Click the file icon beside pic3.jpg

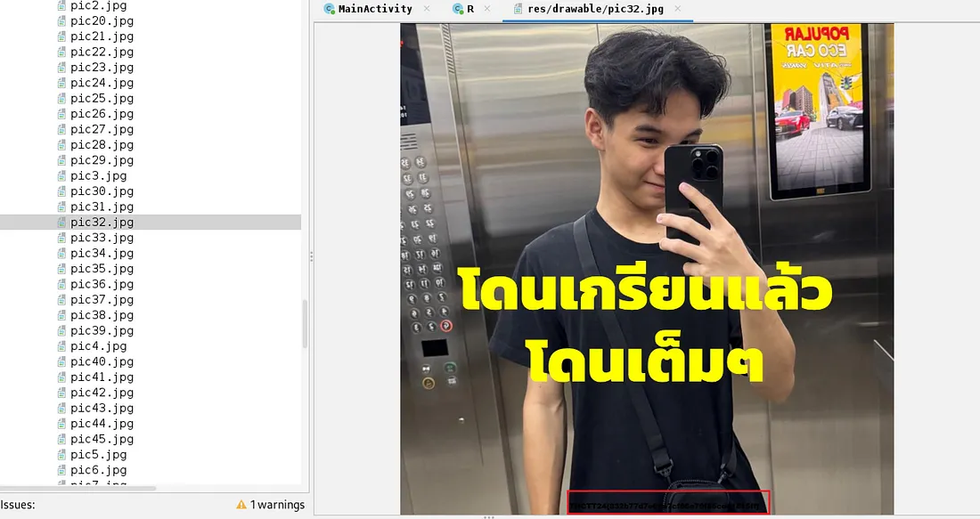pyautogui.click(x=61, y=175)
